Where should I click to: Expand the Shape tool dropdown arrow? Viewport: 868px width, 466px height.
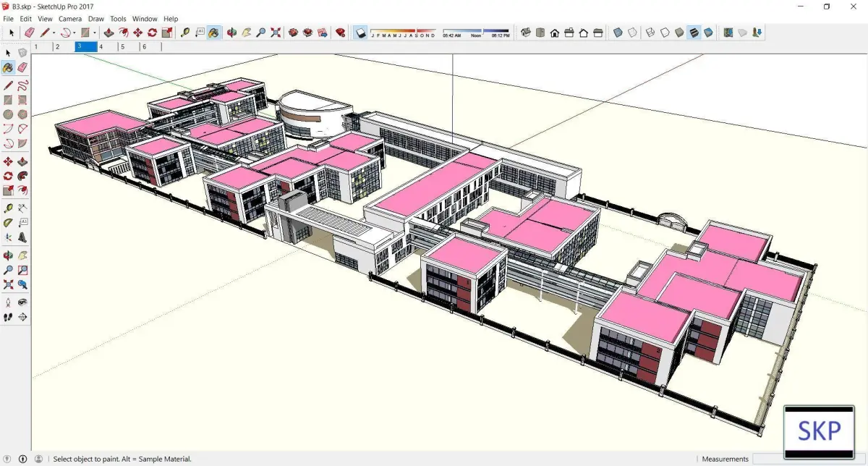click(95, 33)
